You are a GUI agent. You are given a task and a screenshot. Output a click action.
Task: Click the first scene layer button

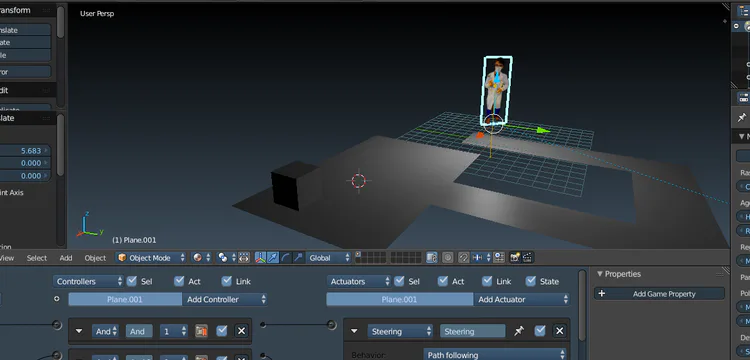[x=358, y=255]
